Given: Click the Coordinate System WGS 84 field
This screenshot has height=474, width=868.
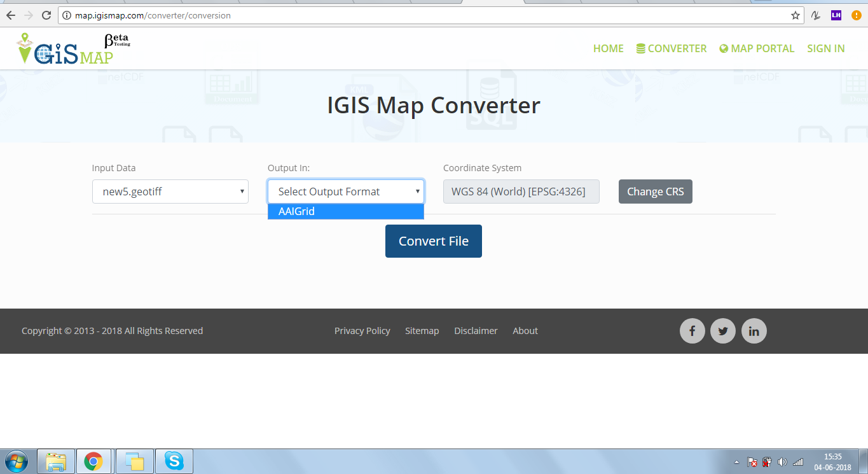Looking at the screenshot, I should click(x=521, y=192).
